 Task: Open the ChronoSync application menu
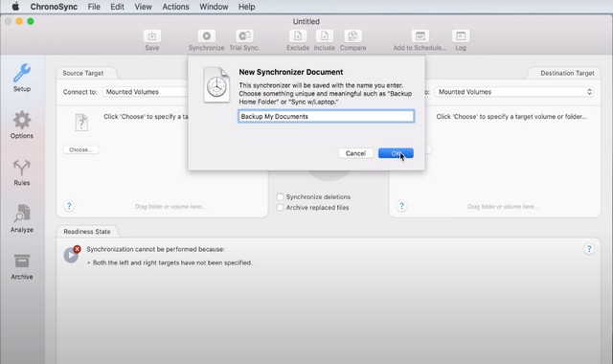tap(54, 7)
